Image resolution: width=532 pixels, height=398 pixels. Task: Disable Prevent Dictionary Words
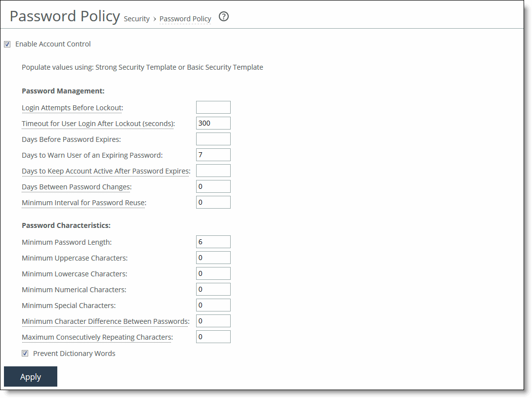(25, 353)
